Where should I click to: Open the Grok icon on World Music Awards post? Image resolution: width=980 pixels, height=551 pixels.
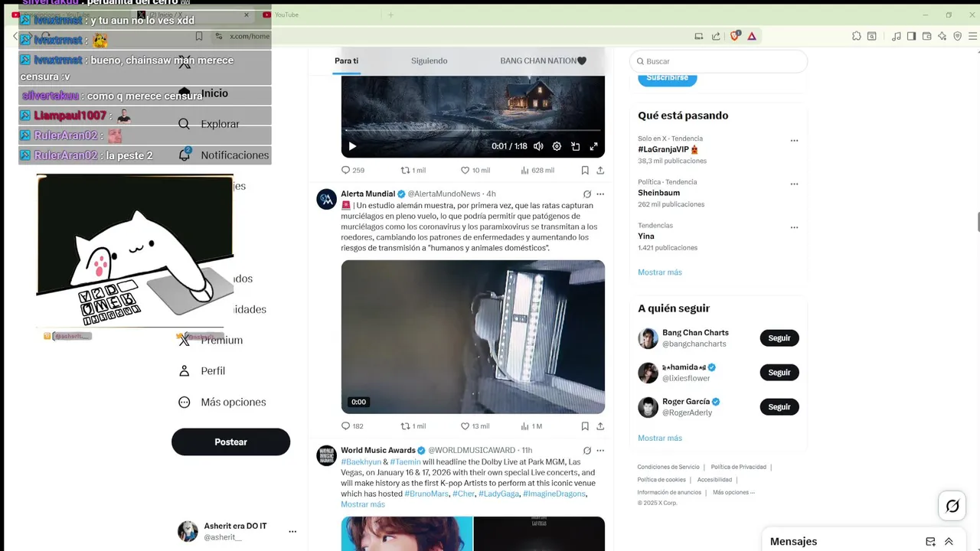[587, 451]
